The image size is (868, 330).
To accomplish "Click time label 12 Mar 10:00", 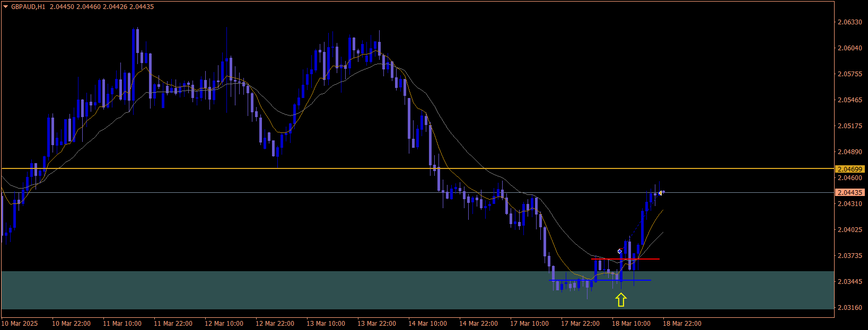I will (x=224, y=324).
